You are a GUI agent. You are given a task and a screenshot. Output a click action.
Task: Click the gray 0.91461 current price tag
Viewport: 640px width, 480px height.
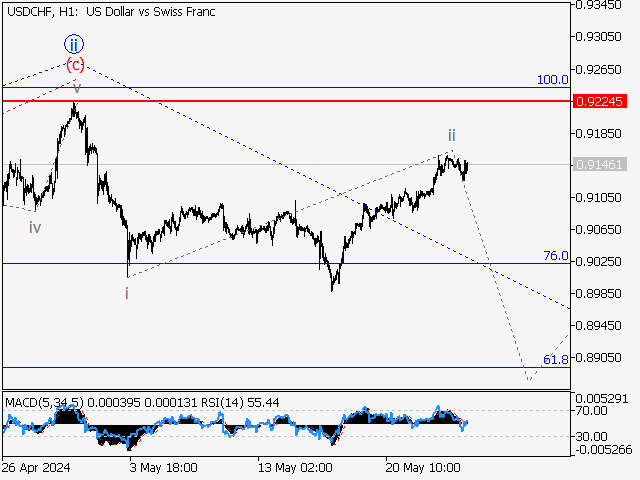point(600,164)
